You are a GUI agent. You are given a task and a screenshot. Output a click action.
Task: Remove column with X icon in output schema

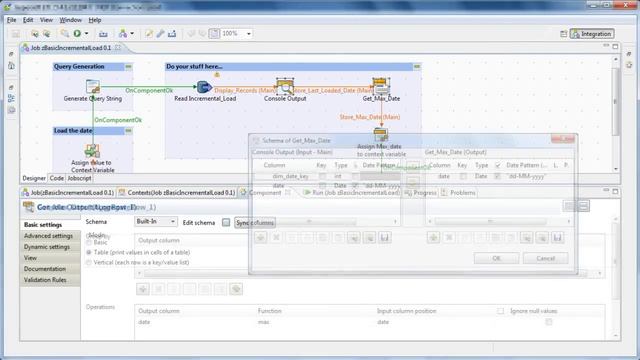449,237
